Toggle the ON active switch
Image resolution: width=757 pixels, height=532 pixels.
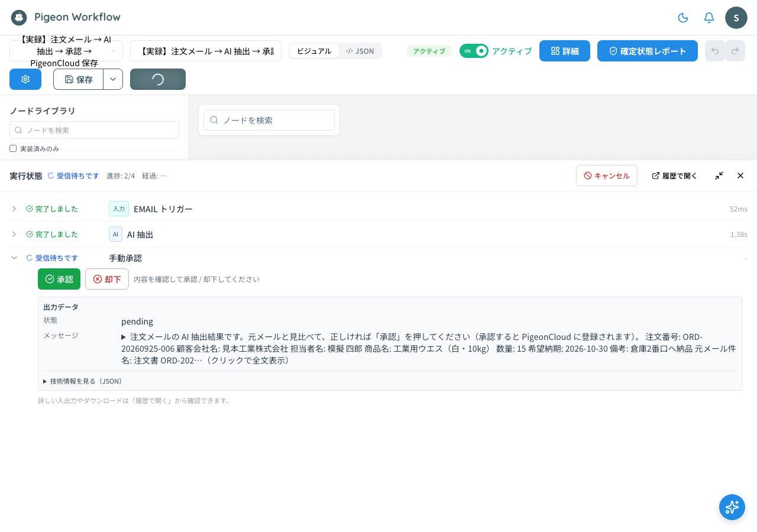(x=474, y=51)
